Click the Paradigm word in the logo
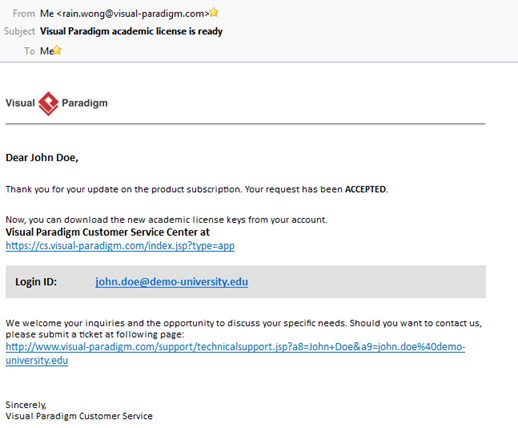The image size is (518, 428). point(85,103)
